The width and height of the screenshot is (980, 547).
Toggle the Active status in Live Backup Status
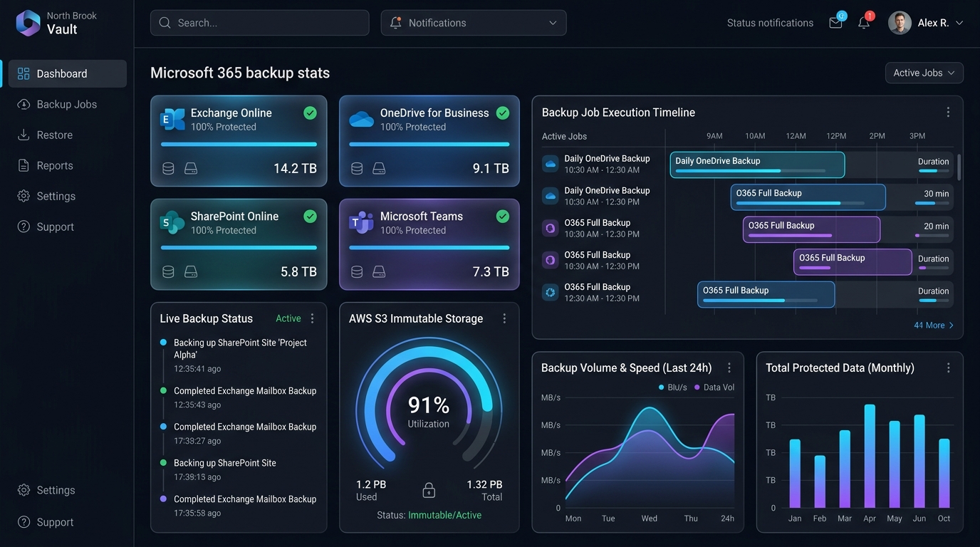pos(288,318)
